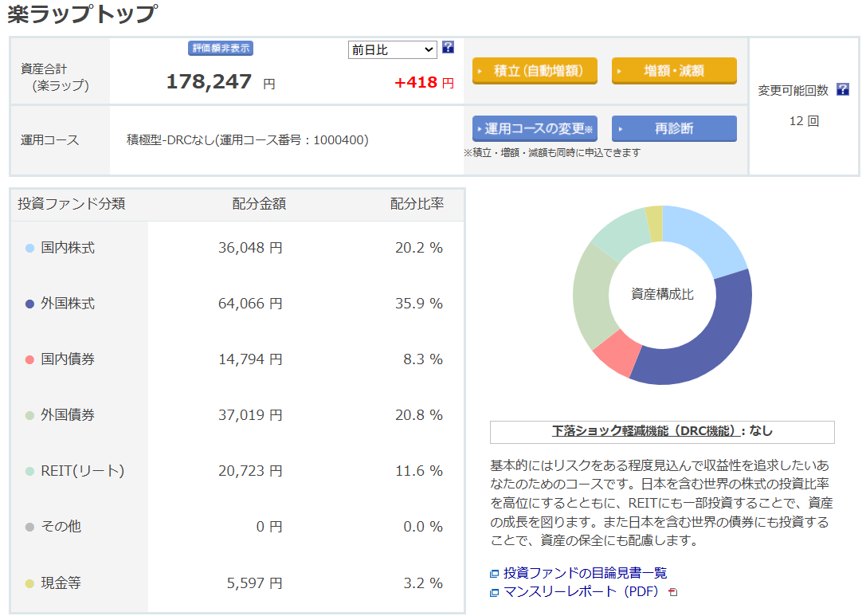Image resolution: width=866 pixels, height=616 pixels.
Task: Click the pale green 外国債券 donut segment
Action: (x=593, y=296)
